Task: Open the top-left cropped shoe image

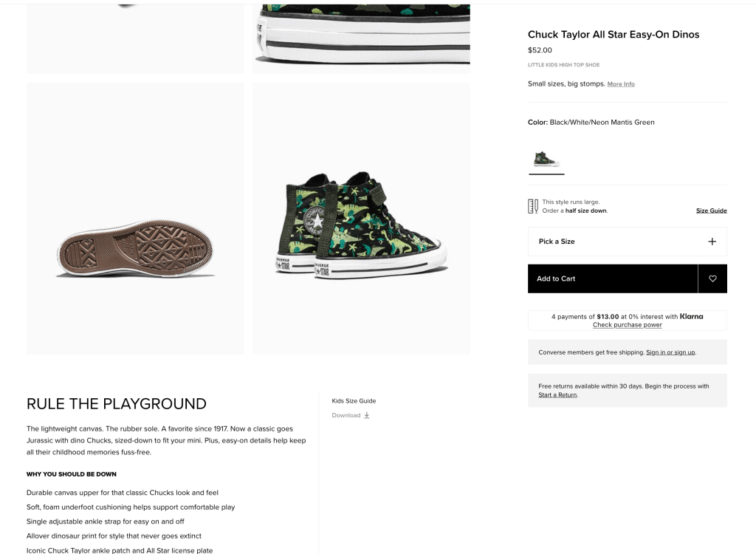Action: tap(135, 37)
